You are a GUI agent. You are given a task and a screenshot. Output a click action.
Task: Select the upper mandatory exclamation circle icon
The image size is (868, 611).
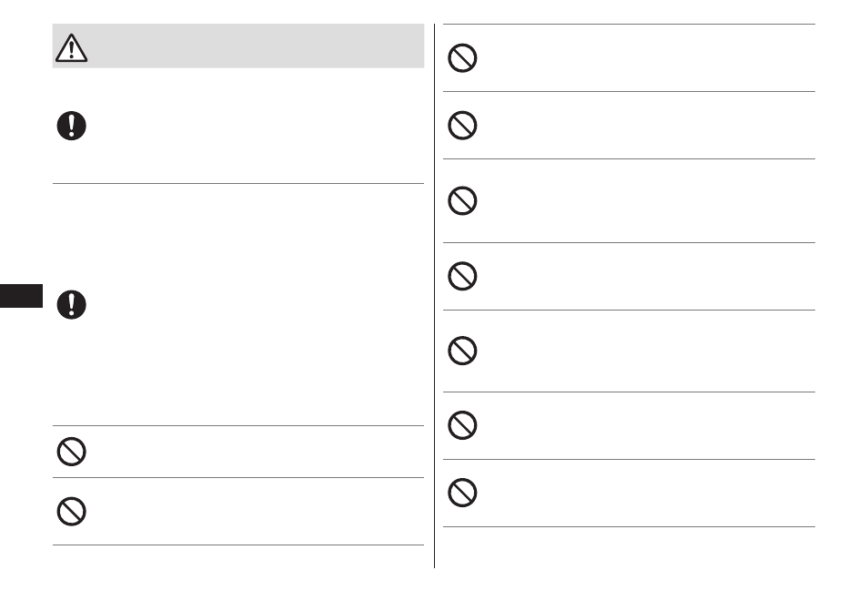pyautogui.click(x=71, y=126)
